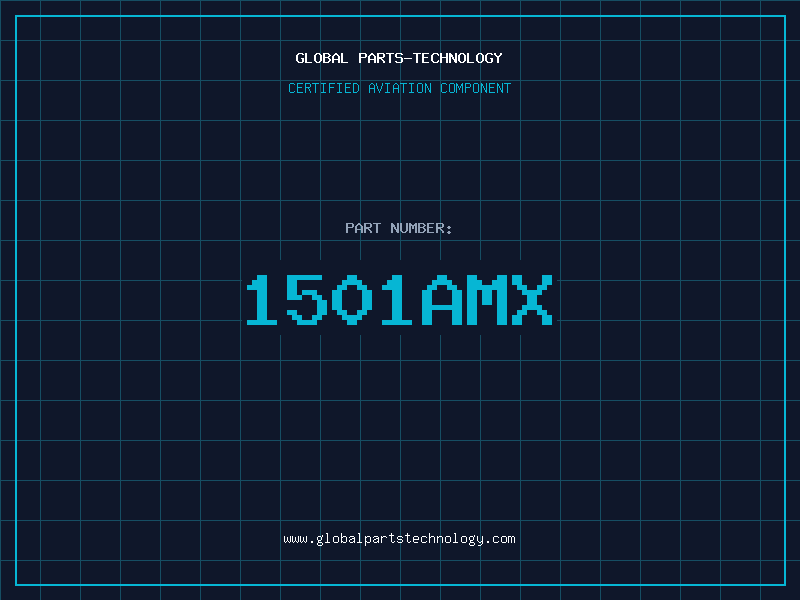Viewport: 800px width, 600px height.
Task: Select the CERTIFIED AVIATION COMPONENT subtitle
Action: 399,88
